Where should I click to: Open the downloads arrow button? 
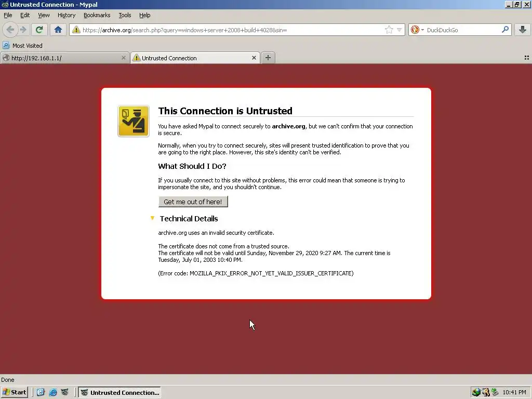pos(523,30)
